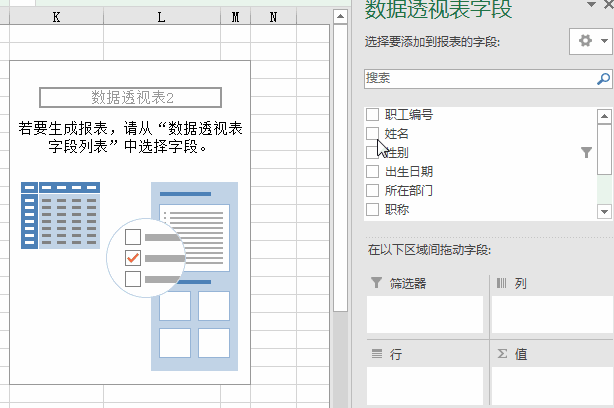
Task: Click the 所在部门 field label
Action: click(409, 191)
